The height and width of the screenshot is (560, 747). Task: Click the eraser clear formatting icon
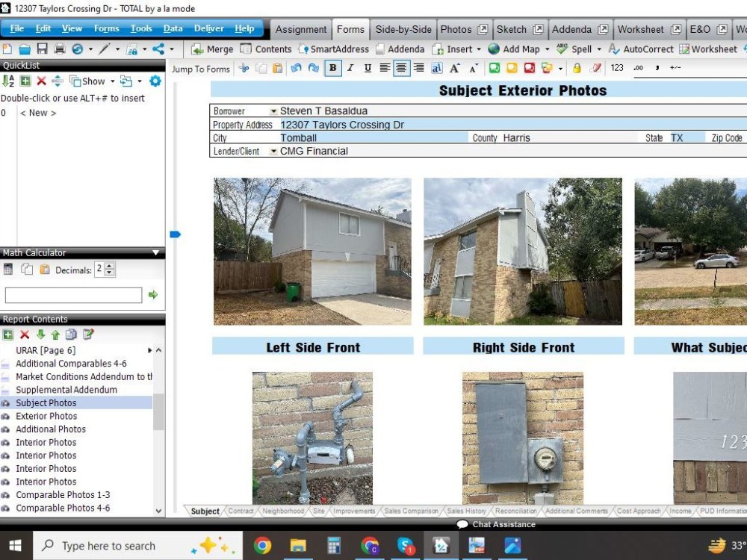[x=595, y=68]
